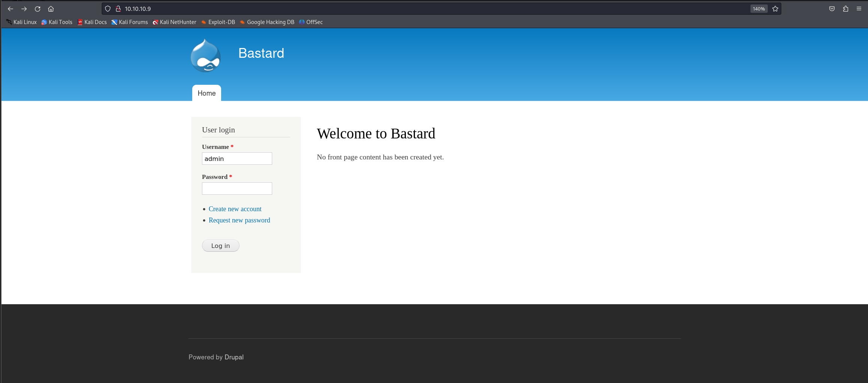Click the Username field containing admin
Screen dimensions: 868x383
(x=237, y=158)
